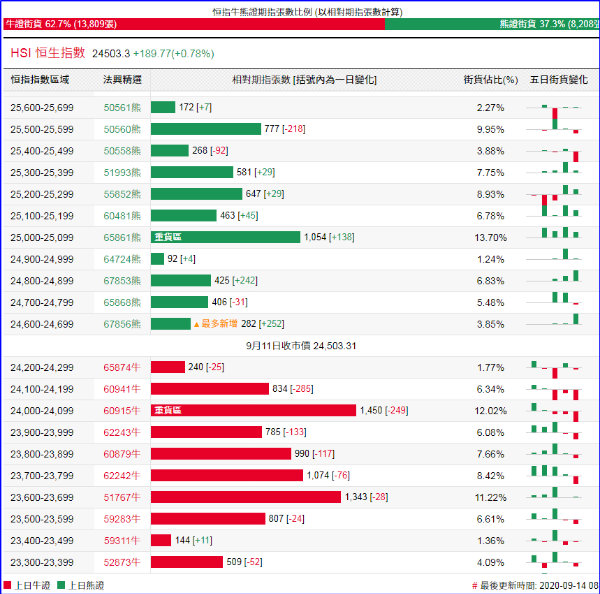Select the 五日街貨變化 column header
Image resolution: width=600 pixels, height=594 pixels.
pyautogui.click(x=559, y=80)
